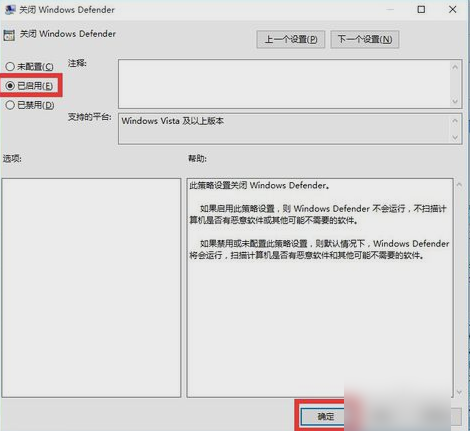Close the 关闭 Windows Defender dialog
The height and width of the screenshot is (431, 470).
click(452, 9)
